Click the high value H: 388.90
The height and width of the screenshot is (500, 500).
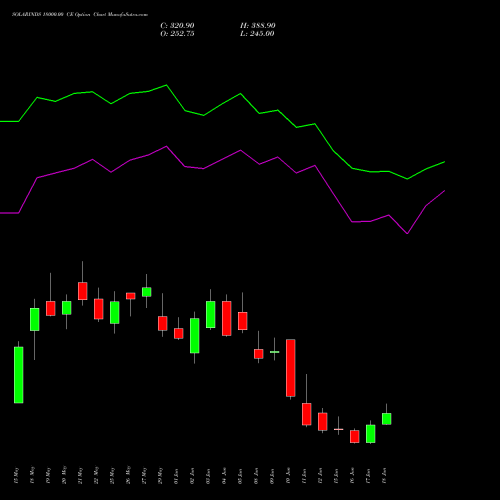[258, 26]
